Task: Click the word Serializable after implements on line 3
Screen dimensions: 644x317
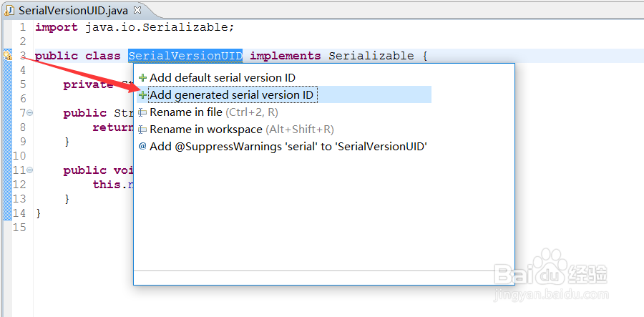Action: pos(371,56)
